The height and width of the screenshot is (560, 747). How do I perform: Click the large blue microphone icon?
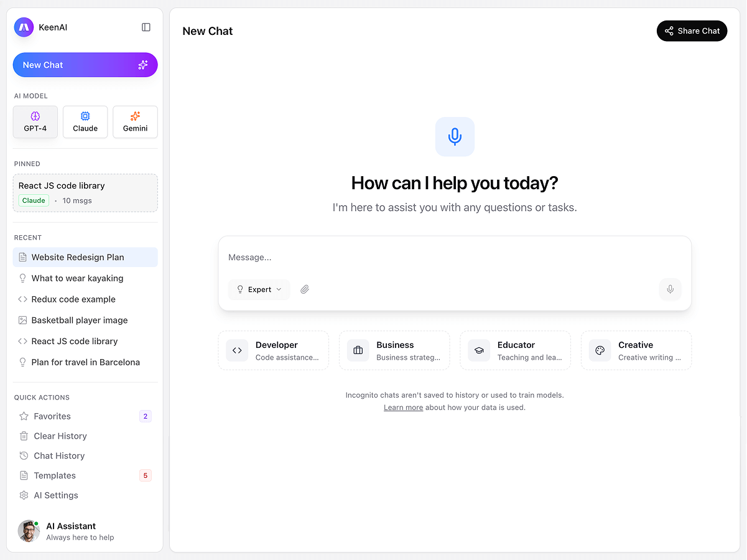[455, 137]
